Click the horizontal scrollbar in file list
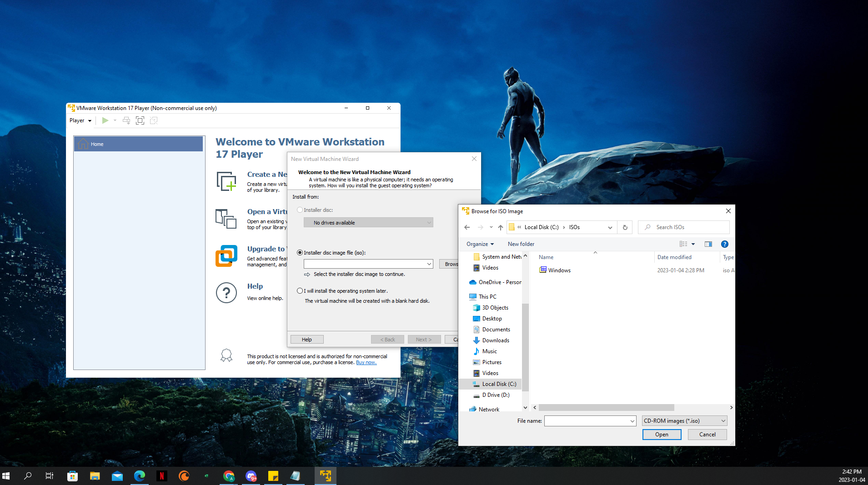This screenshot has width=868, height=485. click(606, 408)
